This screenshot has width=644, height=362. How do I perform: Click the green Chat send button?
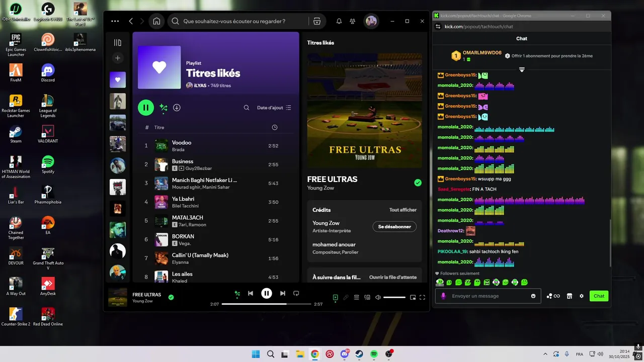point(599,296)
